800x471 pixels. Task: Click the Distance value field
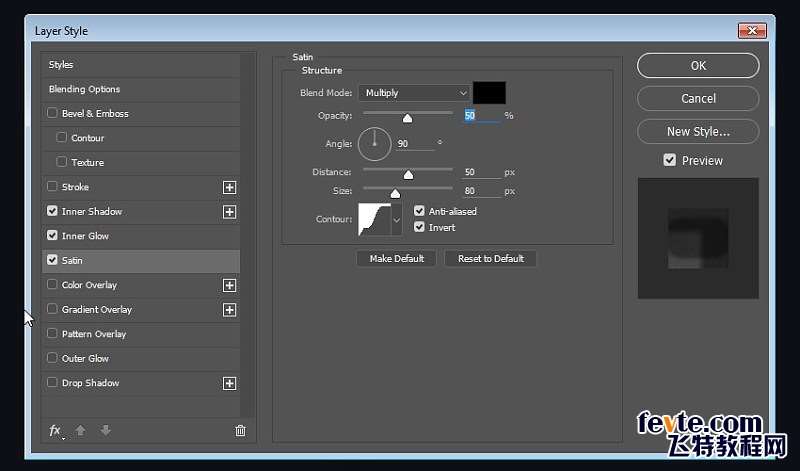tap(482, 172)
